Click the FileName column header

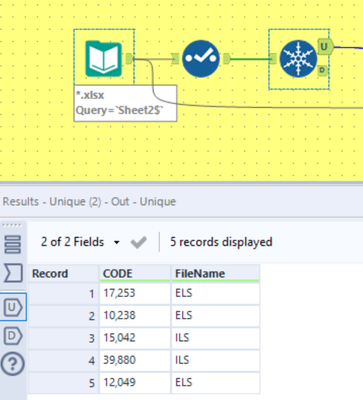tap(215, 274)
